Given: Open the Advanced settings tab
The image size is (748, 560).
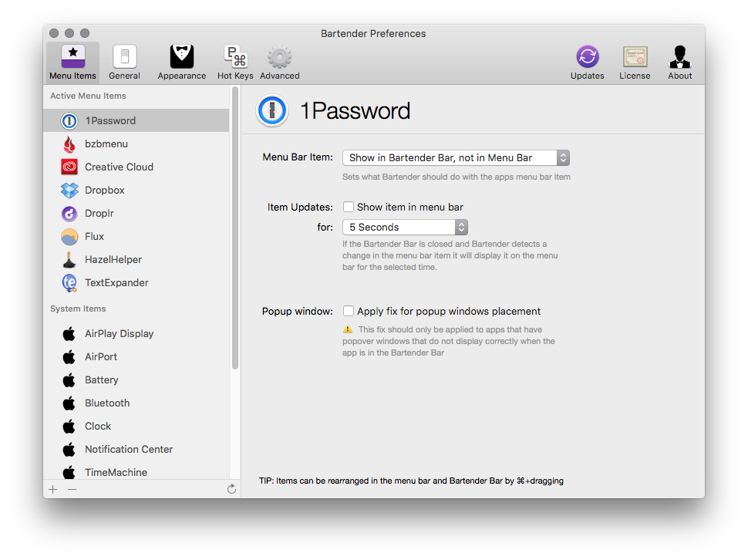Looking at the screenshot, I should click(280, 62).
